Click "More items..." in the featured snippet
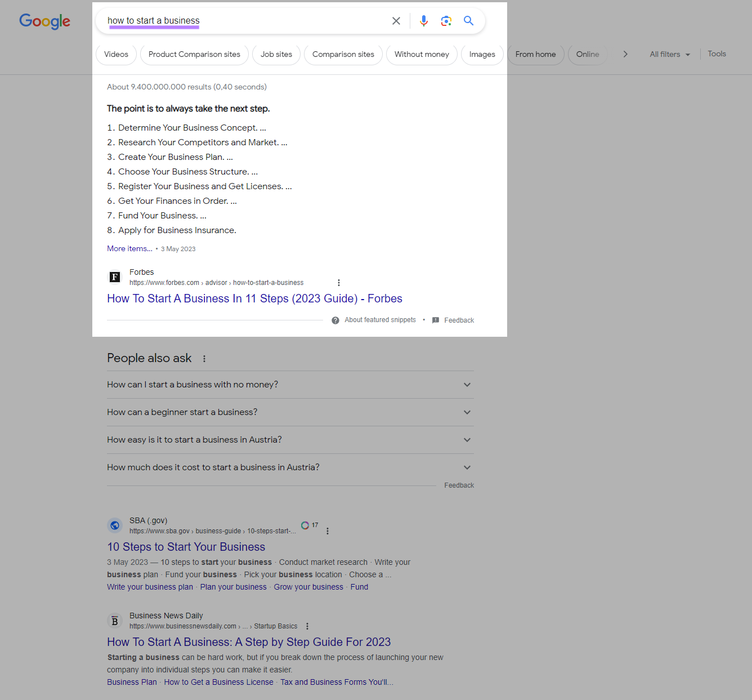 click(x=129, y=248)
